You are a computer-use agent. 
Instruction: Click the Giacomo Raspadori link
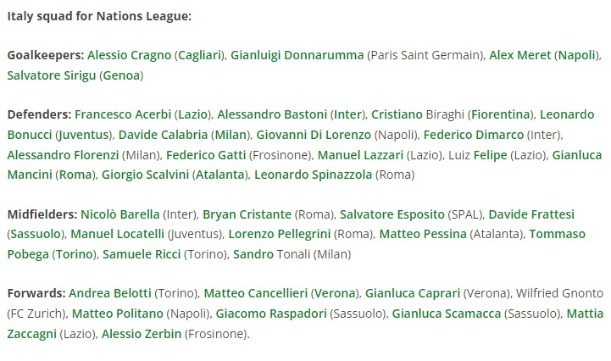click(271, 313)
